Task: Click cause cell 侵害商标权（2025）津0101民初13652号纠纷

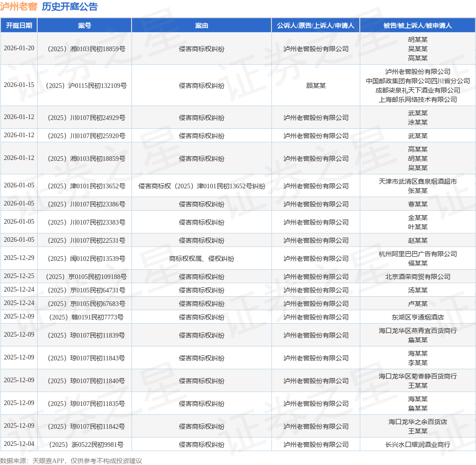Action: pyautogui.click(x=202, y=186)
